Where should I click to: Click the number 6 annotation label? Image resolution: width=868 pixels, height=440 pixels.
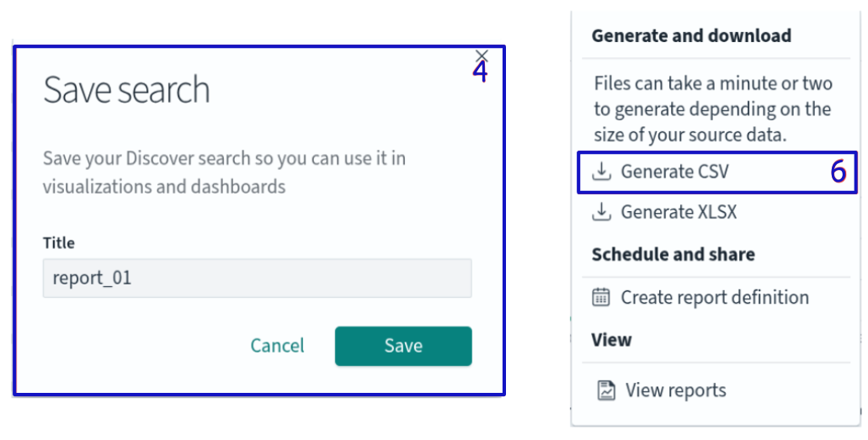tap(838, 172)
